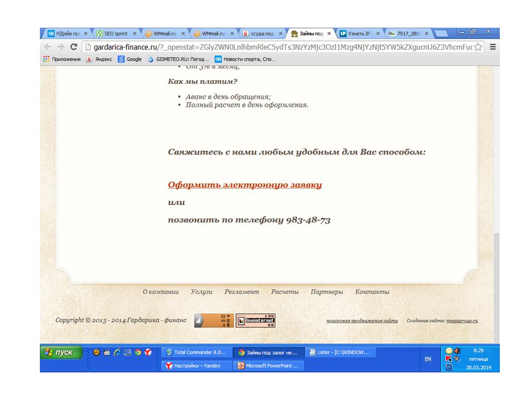
Task: Open the Chrome hamburger menu
Action: click(493, 47)
